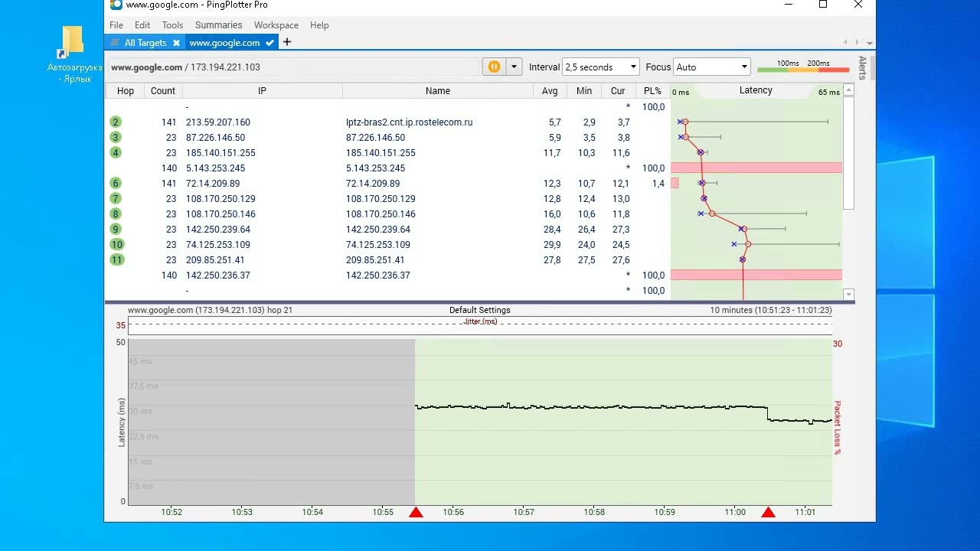Click the Latency graph column header

[756, 90]
